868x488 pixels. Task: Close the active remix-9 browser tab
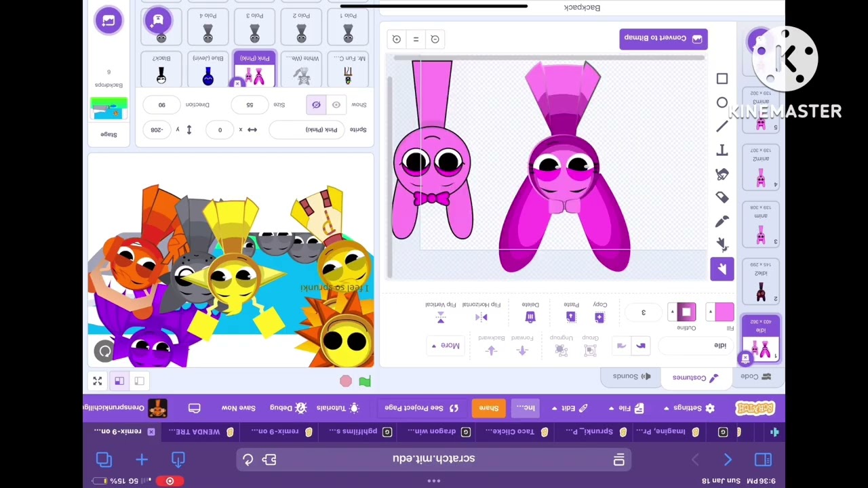pyautogui.click(x=151, y=432)
